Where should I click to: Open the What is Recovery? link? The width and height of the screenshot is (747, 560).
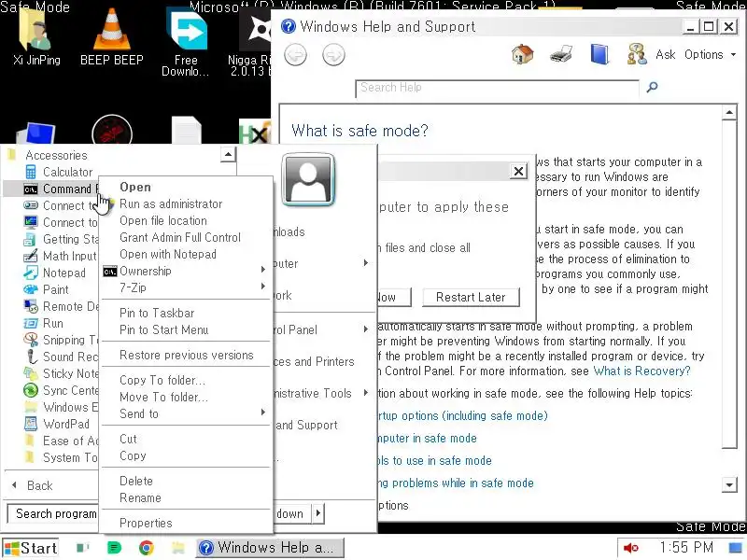(641, 371)
